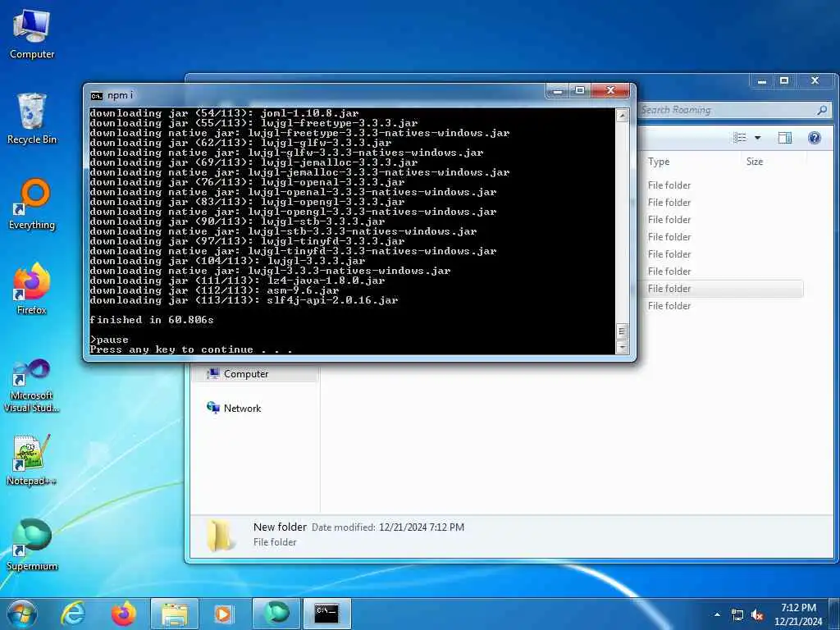840x630 pixels.
Task: Click the date modified value in details pane
Action: pyautogui.click(x=422, y=527)
